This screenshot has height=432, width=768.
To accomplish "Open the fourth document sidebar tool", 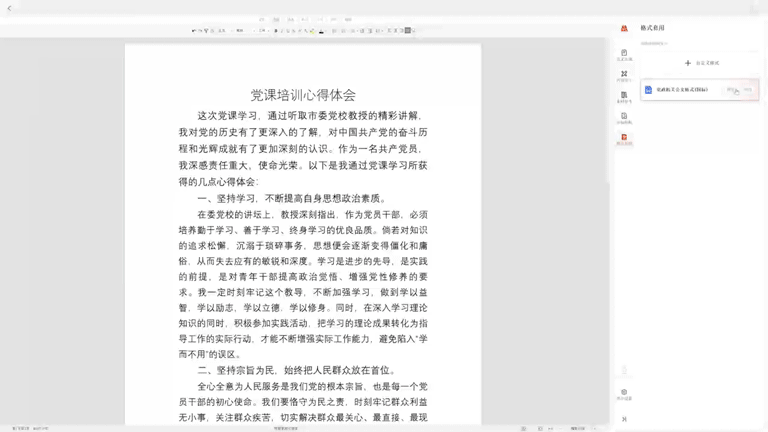I will coord(624,118).
